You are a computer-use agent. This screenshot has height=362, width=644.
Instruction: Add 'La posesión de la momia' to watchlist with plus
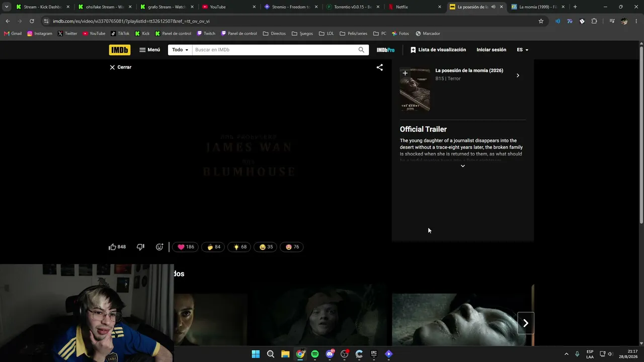[x=405, y=73]
